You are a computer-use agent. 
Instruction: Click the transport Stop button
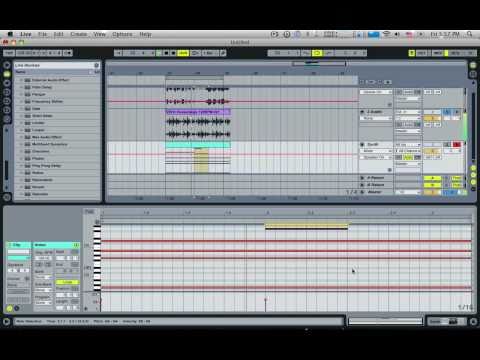click(166, 53)
